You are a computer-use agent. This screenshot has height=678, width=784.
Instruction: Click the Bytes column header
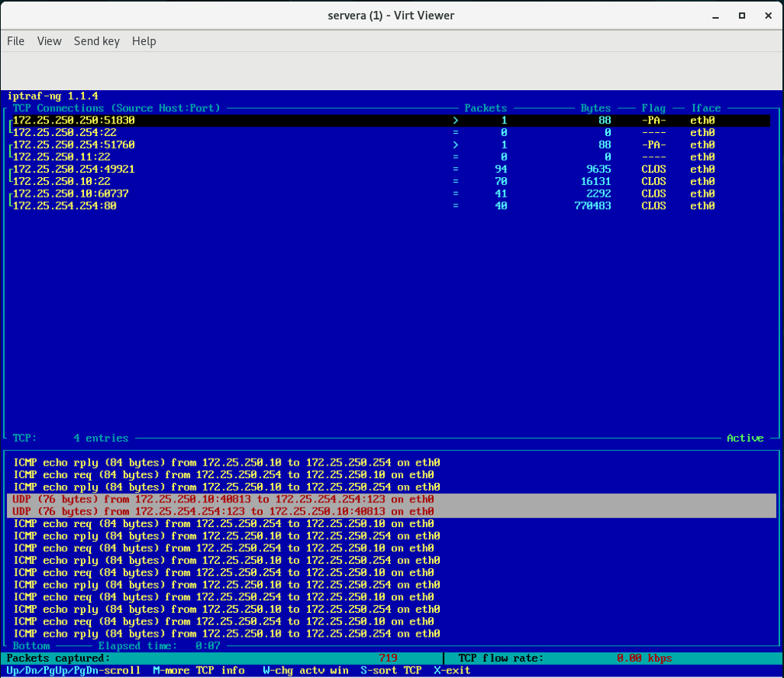pos(595,108)
